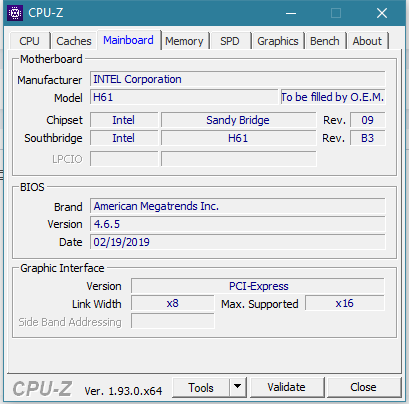
Task: Click the Southbridge label
Action: (x=53, y=138)
